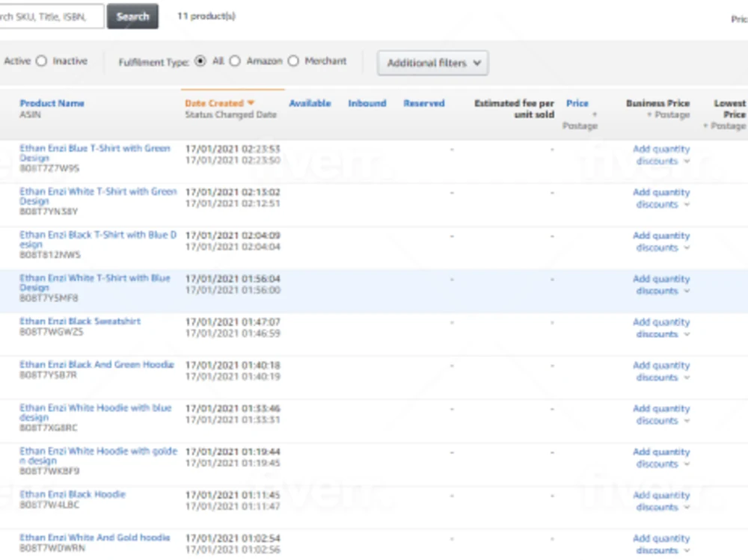
Task: Click date 17/01/2021 01:02:54
Action: (x=233, y=538)
